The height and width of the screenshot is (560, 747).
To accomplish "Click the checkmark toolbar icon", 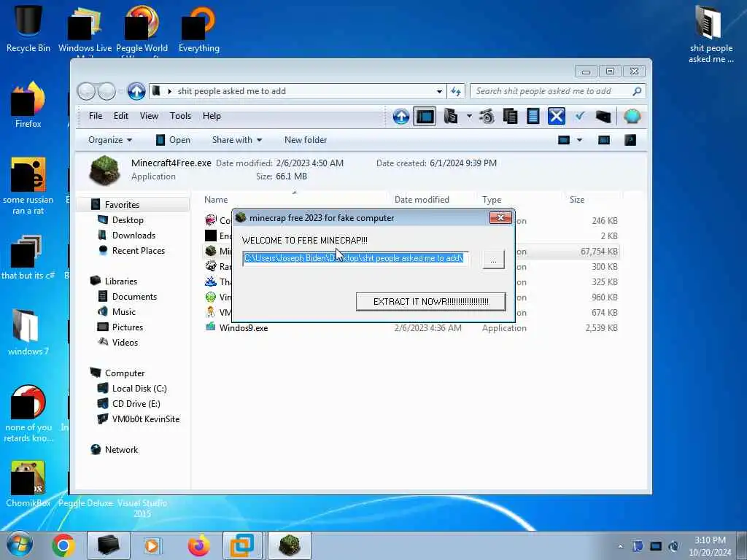I will coord(580,116).
